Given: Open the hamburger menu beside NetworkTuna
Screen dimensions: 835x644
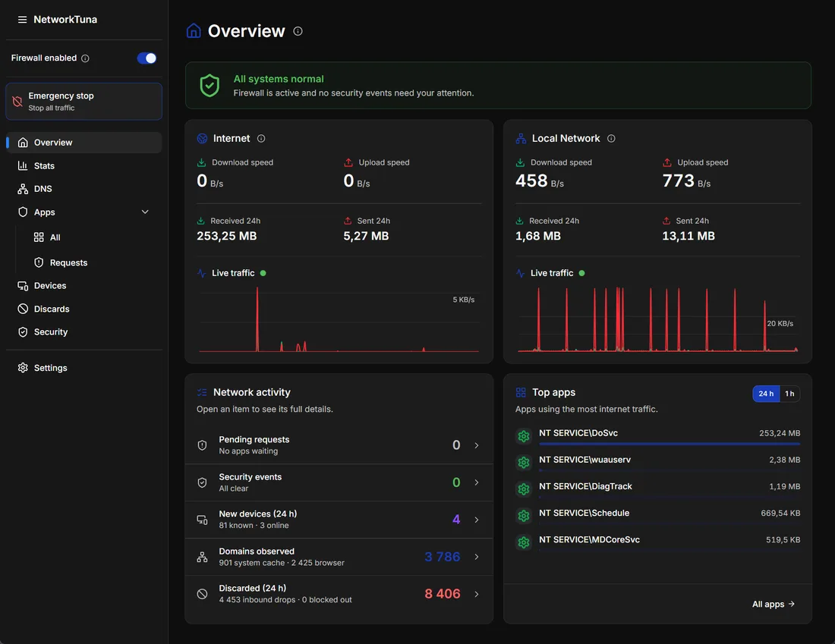Looking at the screenshot, I should [x=22, y=20].
